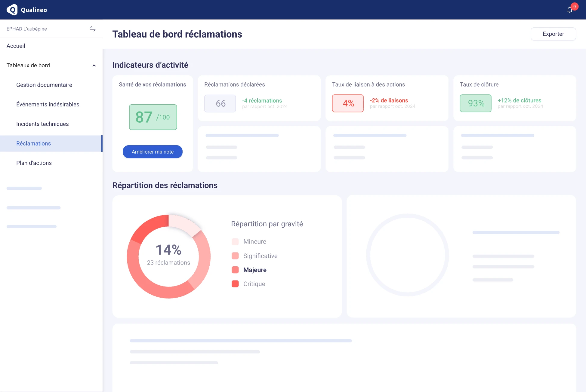The height and width of the screenshot is (392, 586).
Task: Click the Exporter button
Action: [x=553, y=34]
